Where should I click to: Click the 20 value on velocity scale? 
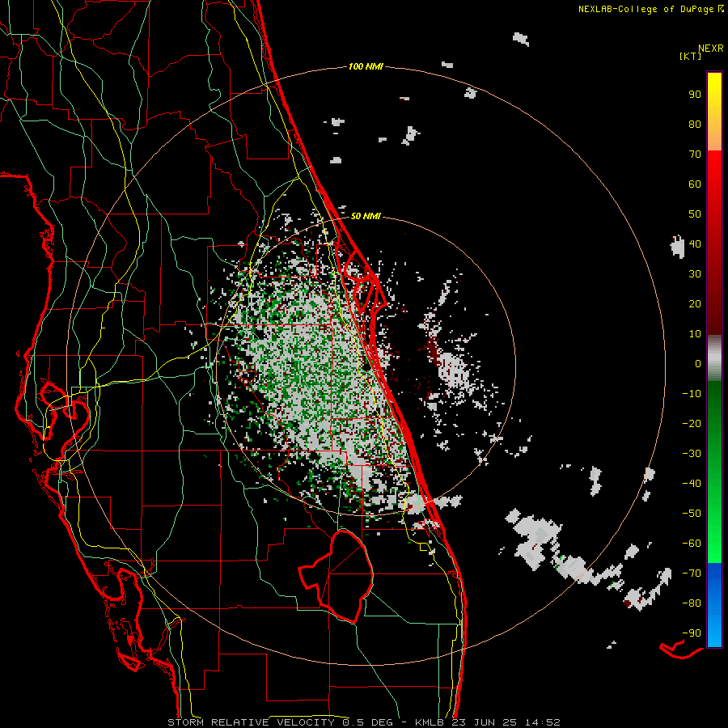tap(695, 303)
